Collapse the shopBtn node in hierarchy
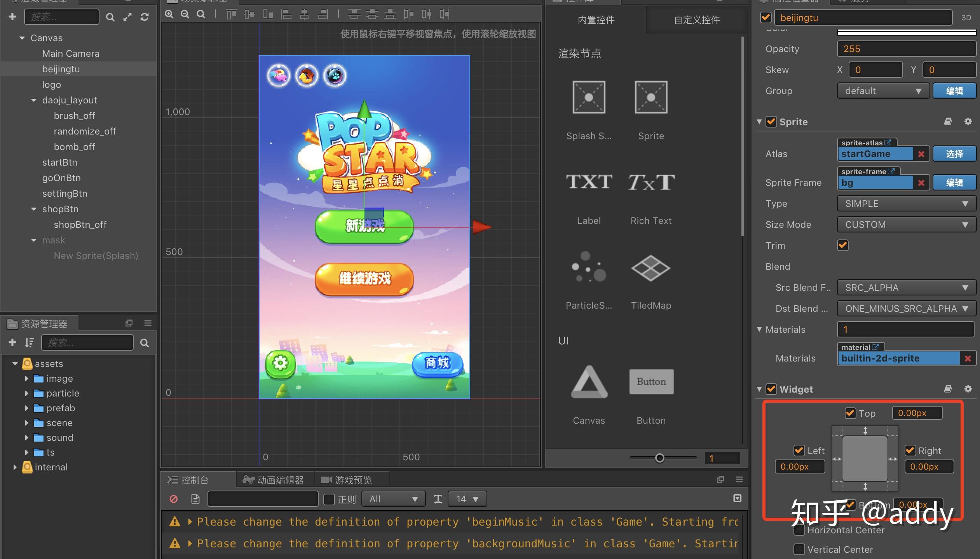This screenshot has width=980, height=559. click(x=33, y=209)
